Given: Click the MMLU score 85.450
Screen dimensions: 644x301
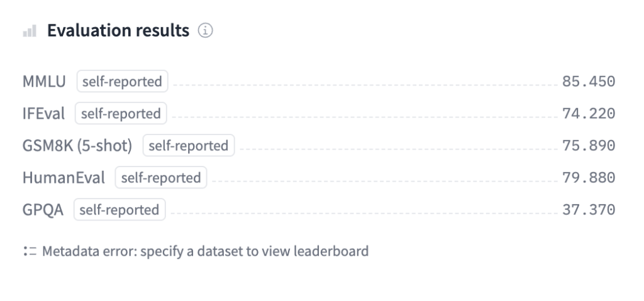Looking at the screenshot, I should 588,82.
